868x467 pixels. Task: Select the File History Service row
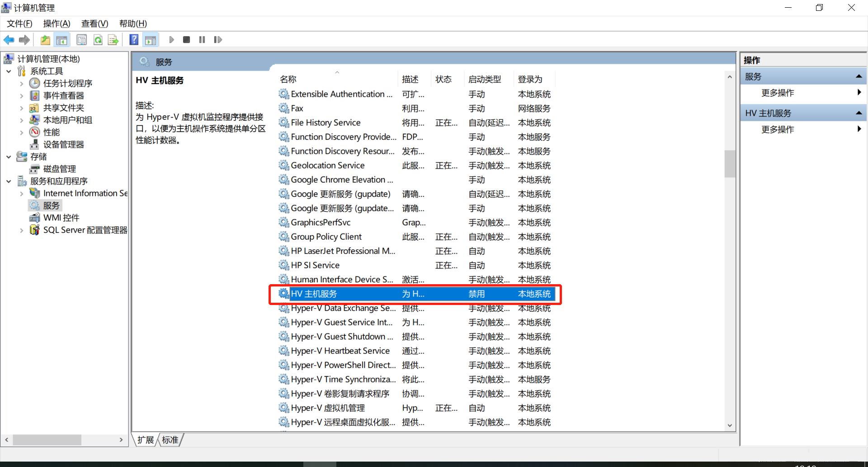(417, 123)
